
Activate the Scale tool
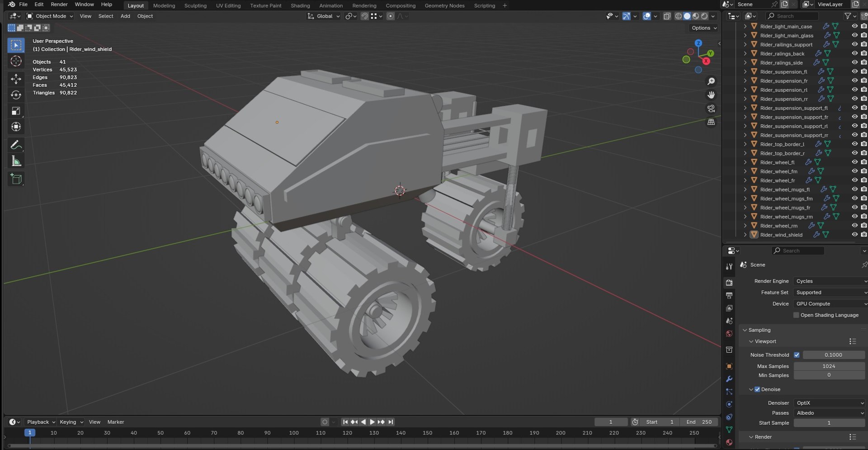(16, 111)
